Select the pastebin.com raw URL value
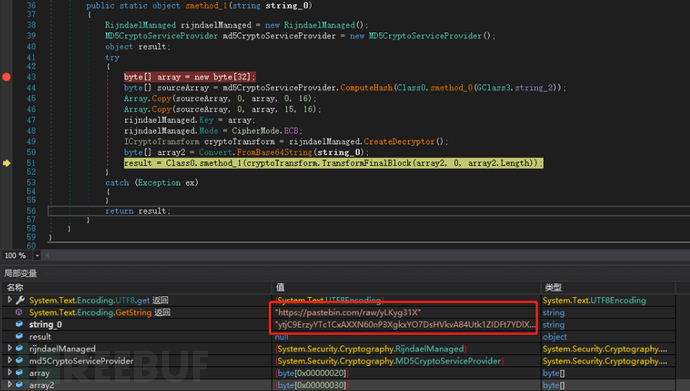 pos(348,312)
